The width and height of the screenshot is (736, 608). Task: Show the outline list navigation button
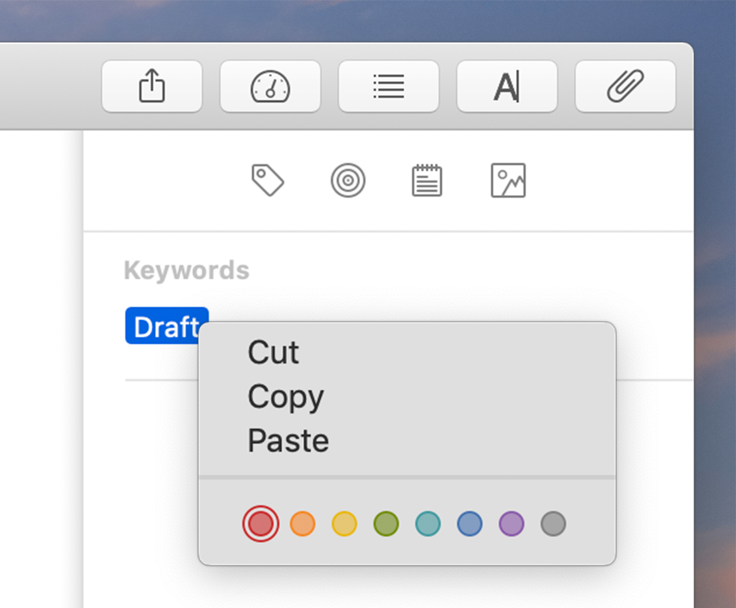pos(389,86)
